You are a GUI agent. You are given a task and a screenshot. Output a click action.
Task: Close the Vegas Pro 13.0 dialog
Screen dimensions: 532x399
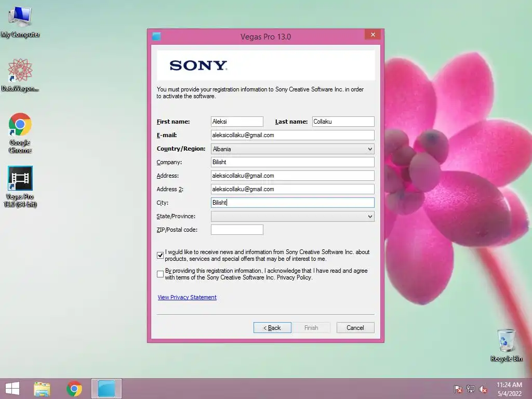pos(373,35)
